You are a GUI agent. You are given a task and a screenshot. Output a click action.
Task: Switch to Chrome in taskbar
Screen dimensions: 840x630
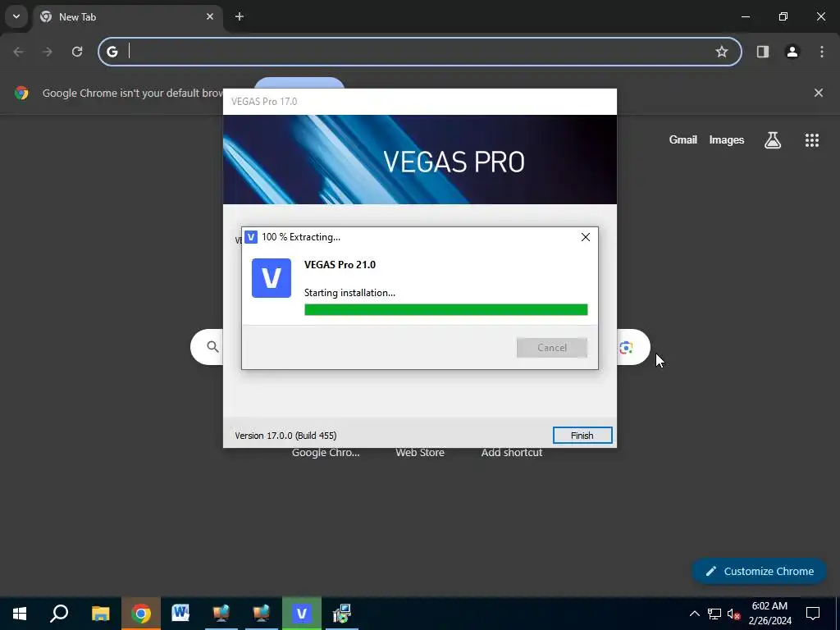[x=141, y=614]
